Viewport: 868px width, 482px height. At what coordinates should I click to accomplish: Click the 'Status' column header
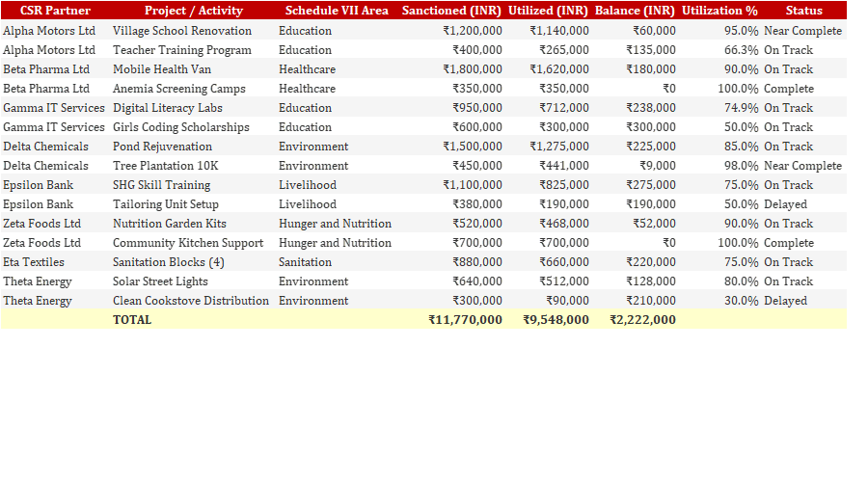(803, 11)
